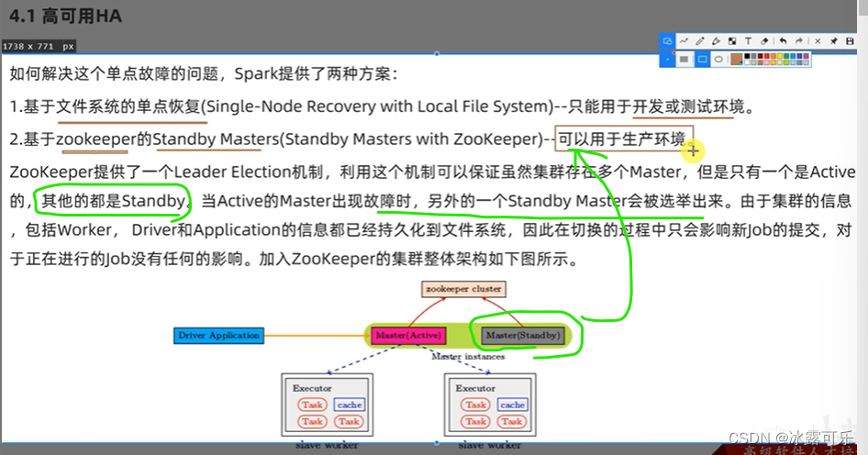This screenshot has height=455, width=868.
Task: Cancel the screenshot with the X icon
Action: (818, 41)
